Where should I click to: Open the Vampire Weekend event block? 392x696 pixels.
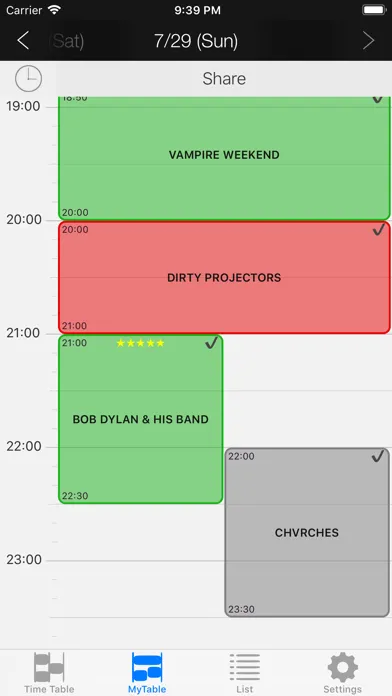pos(224,158)
